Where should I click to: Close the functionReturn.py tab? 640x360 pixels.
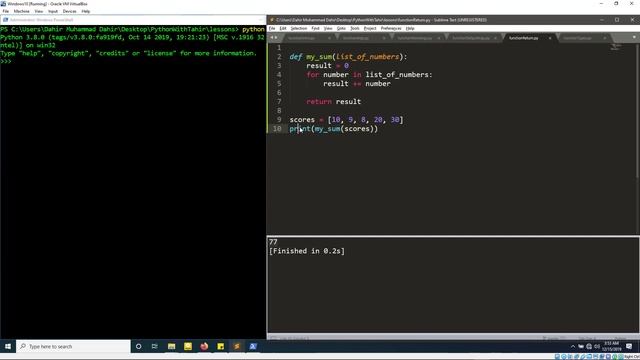(x=550, y=38)
